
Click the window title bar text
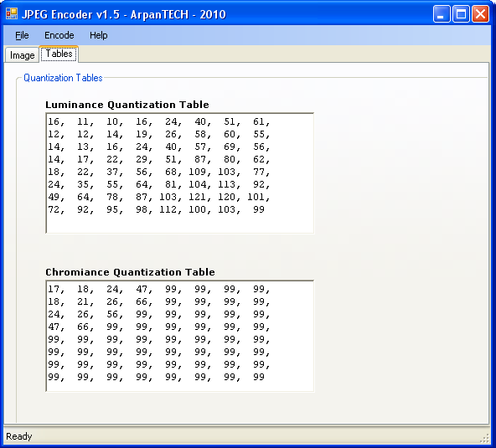point(124,14)
